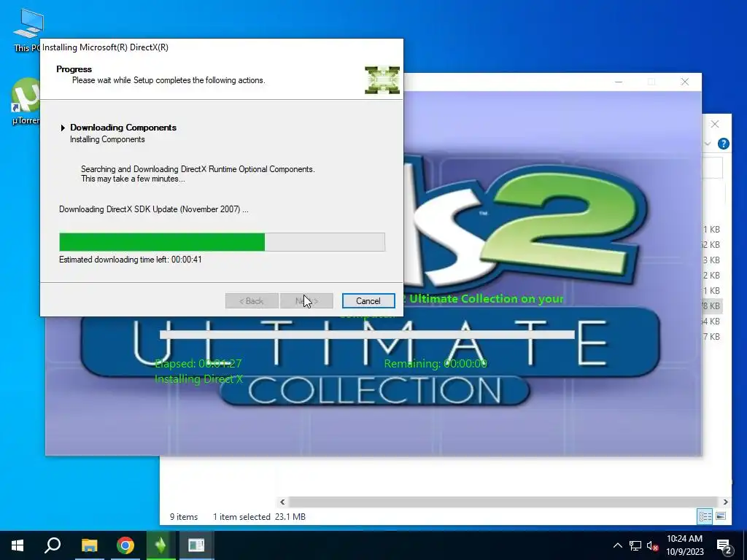Click the DirectX download progress bar
Screen dimensions: 747x560
222,242
